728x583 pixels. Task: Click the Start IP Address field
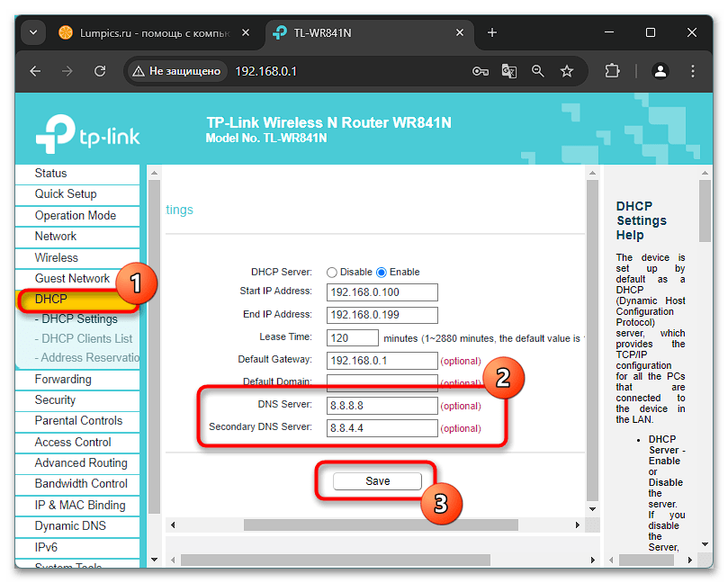click(x=382, y=292)
